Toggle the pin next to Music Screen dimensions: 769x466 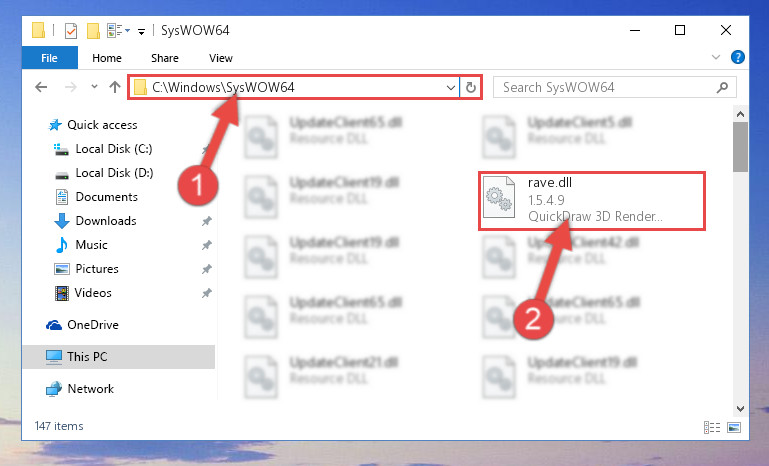point(206,245)
